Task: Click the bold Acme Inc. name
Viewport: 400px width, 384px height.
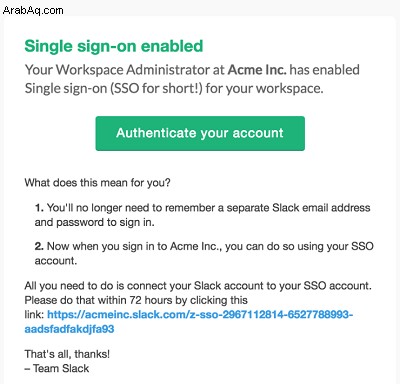Action: (257, 70)
